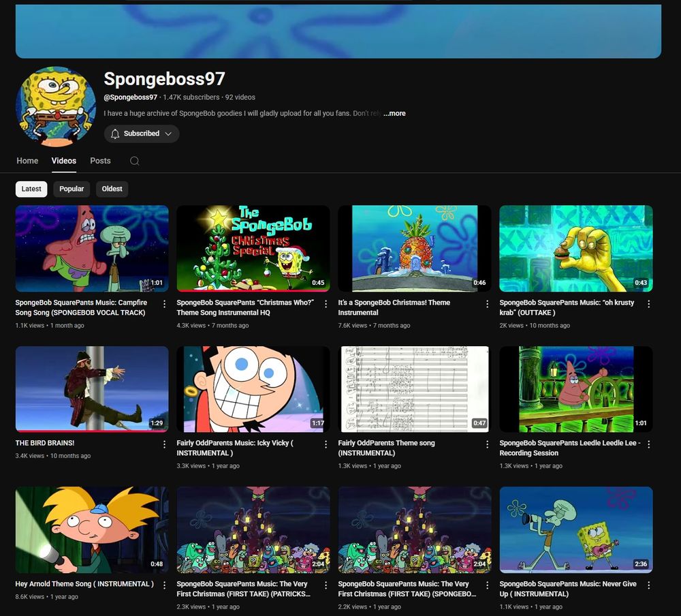Click the sheet music thumbnail
Viewport: 681px width, 616px height.
click(x=415, y=389)
